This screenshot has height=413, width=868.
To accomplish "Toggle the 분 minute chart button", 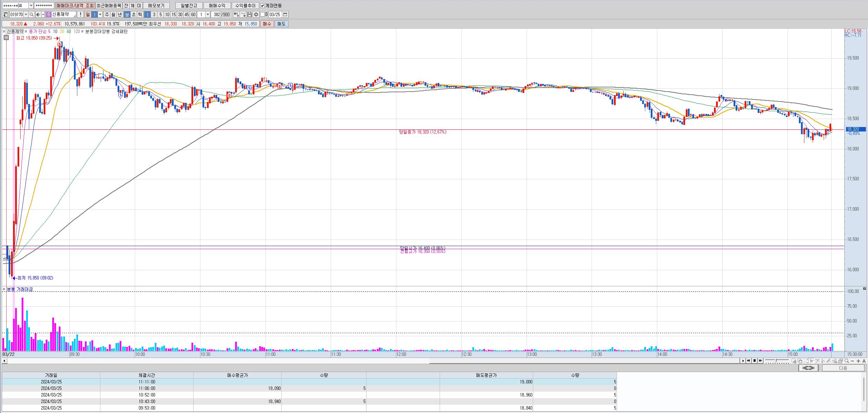I will (127, 14).
